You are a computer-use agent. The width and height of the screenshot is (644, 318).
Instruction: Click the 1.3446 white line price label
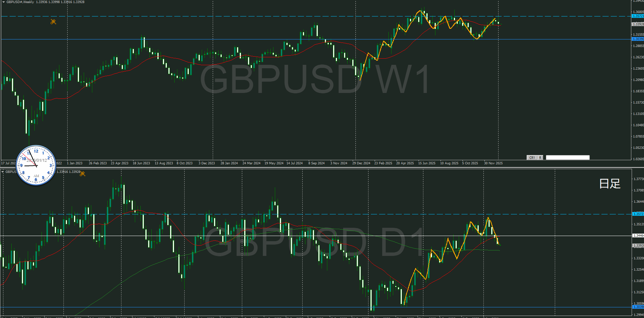click(x=638, y=236)
